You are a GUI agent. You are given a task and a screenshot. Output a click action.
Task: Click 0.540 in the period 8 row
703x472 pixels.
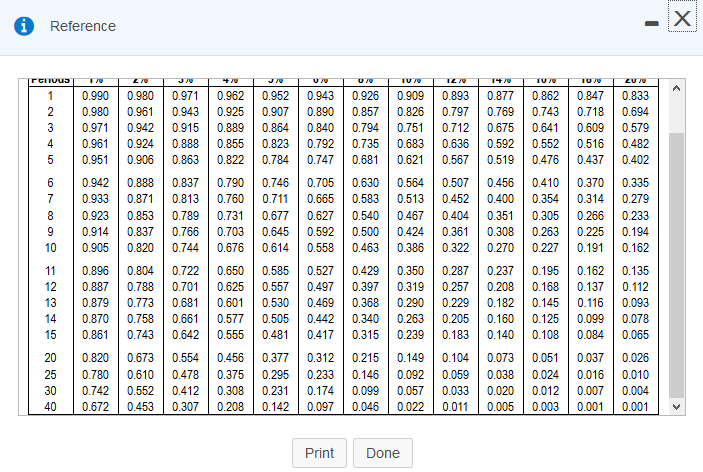365,216
